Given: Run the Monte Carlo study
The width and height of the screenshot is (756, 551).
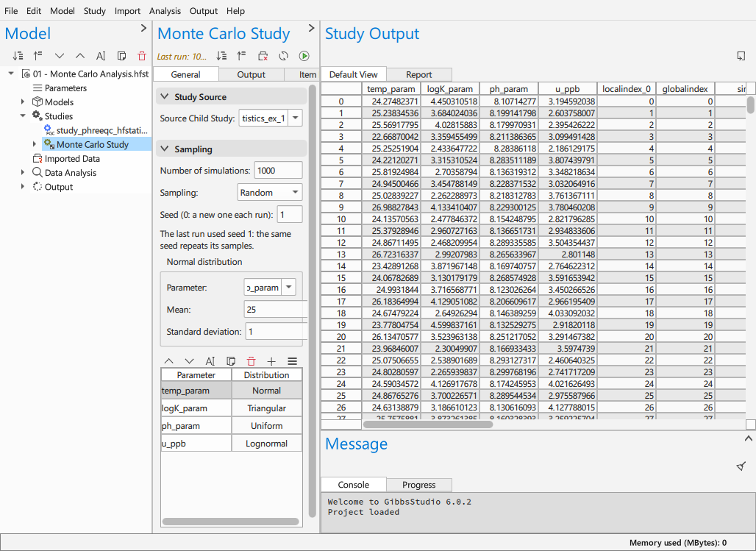Looking at the screenshot, I should (304, 56).
